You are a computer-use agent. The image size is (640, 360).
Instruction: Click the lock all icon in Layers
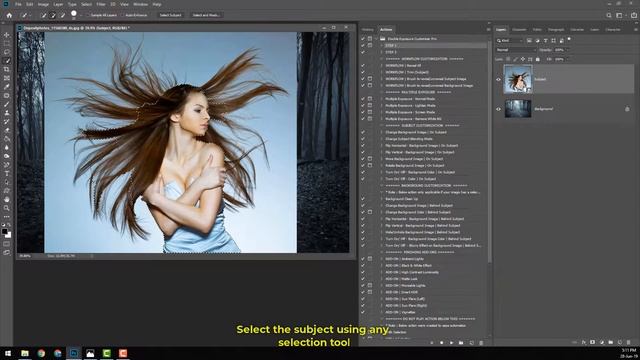coord(538,59)
